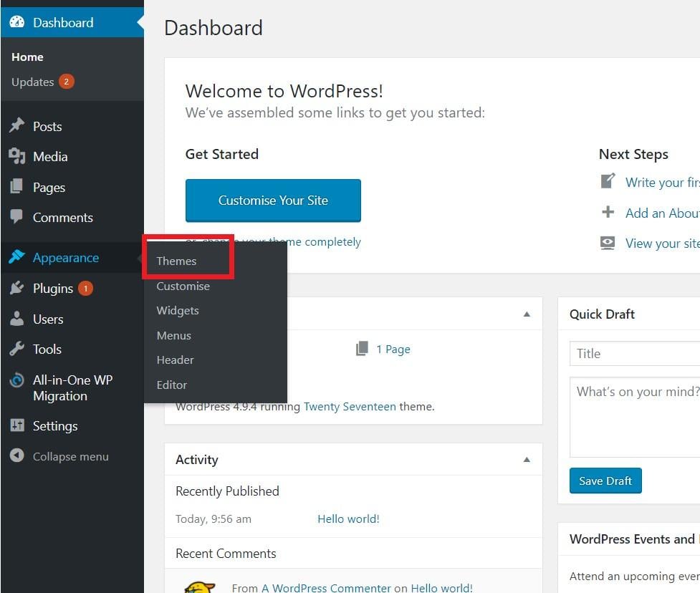Choose Menus in Appearance flyout
The image size is (700, 593).
point(174,335)
